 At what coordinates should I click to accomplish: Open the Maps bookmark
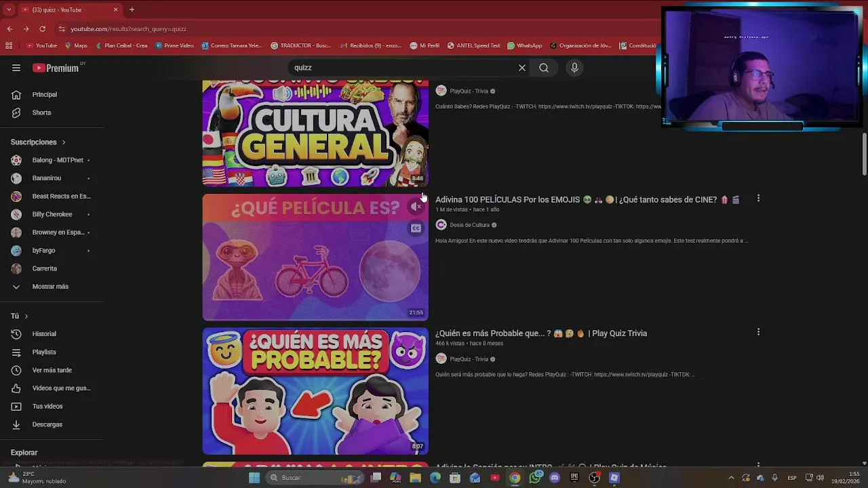pos(76,45)
